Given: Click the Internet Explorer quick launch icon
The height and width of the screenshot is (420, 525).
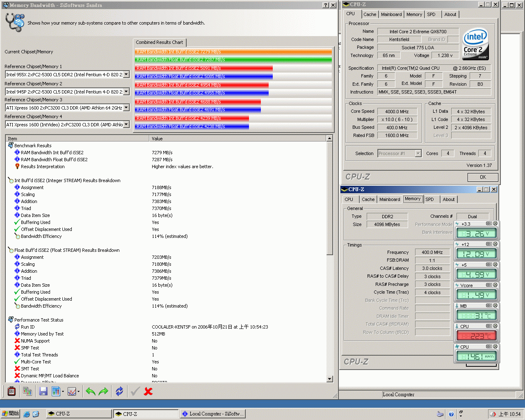Looking at the screenshot, I should [27, 414].
